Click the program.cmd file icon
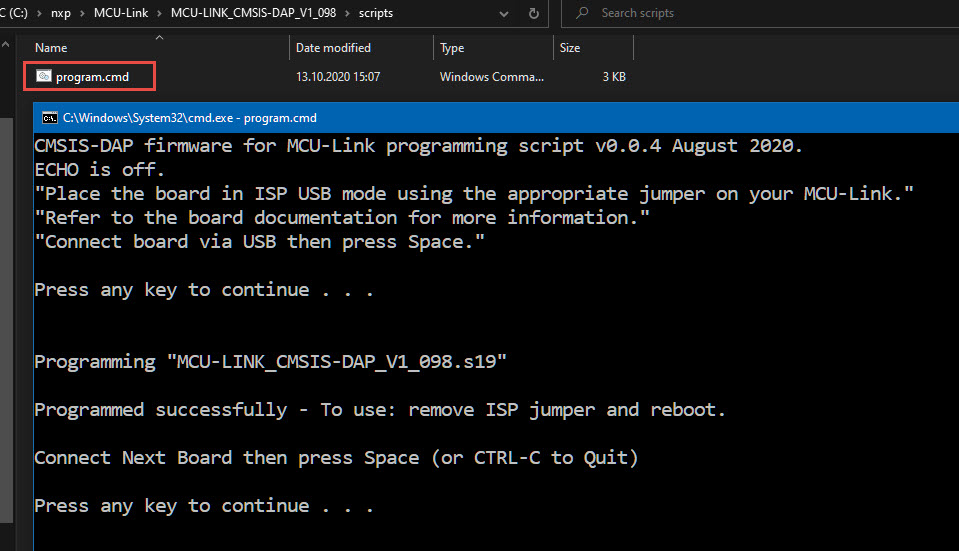959x551 pixels. tap(44, 76)
